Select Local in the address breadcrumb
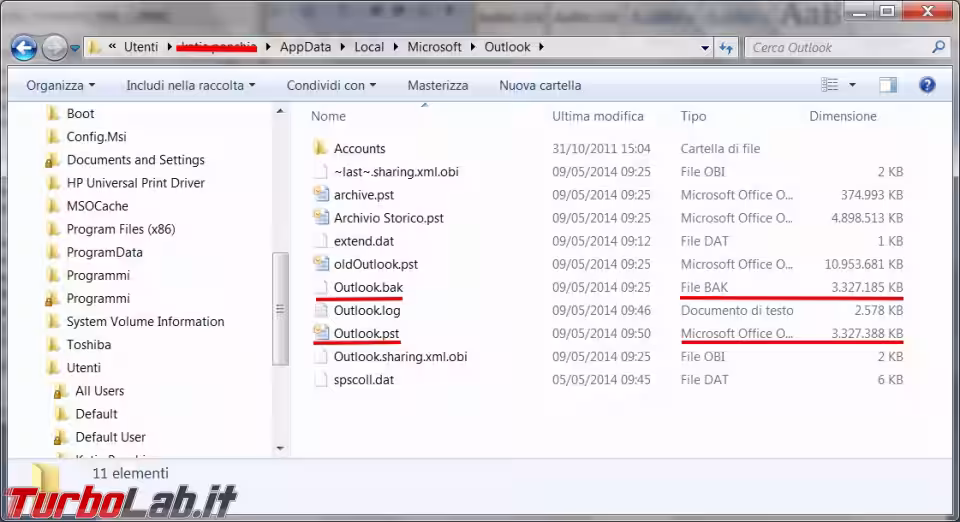Viewport: 960px width, 522px height. [x=369, y=47]
